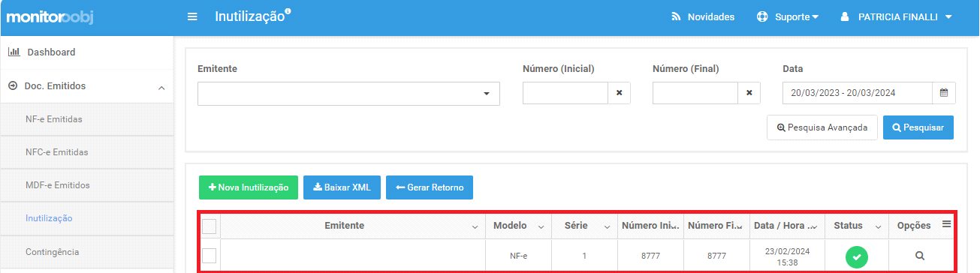Click the Data range field
980x273 pixels.
tap(857, 93)
